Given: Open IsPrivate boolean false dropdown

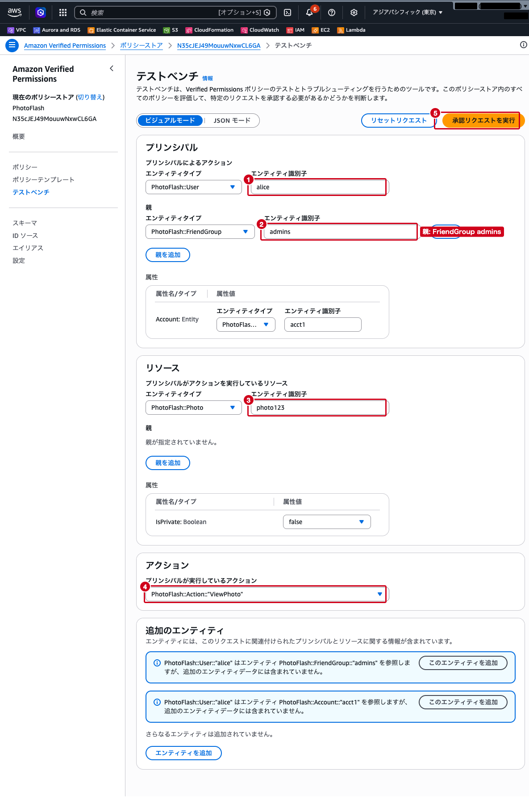Looking at the screenshot, I should point(327,522).
